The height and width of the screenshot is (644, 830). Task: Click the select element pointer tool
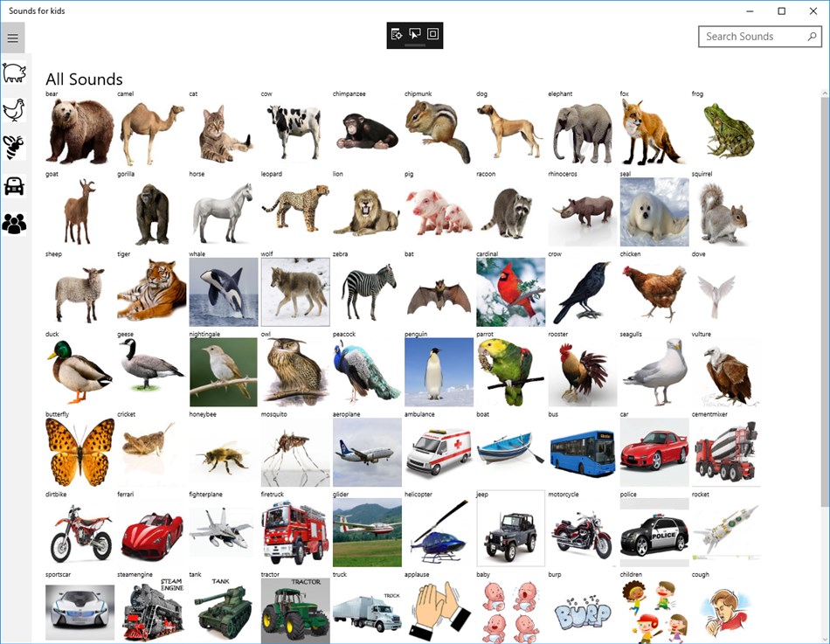(x=414, y=34)
